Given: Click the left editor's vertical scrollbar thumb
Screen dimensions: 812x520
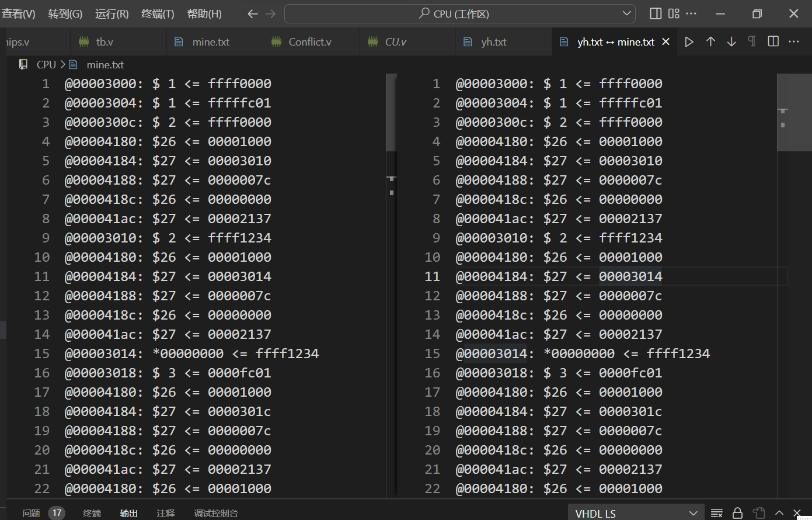Looking at the screenshot, I should [392, 113].
